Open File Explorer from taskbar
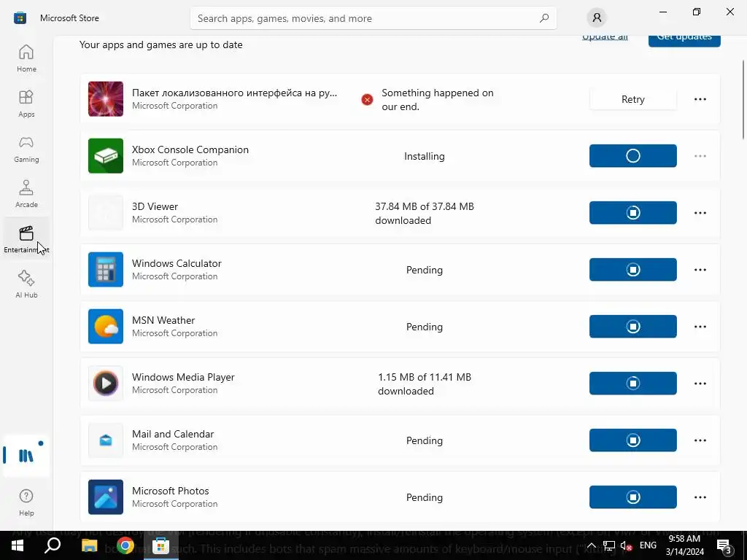Image resolution: width=747 pixels, height=560 pixels. [x=89, y=545]
